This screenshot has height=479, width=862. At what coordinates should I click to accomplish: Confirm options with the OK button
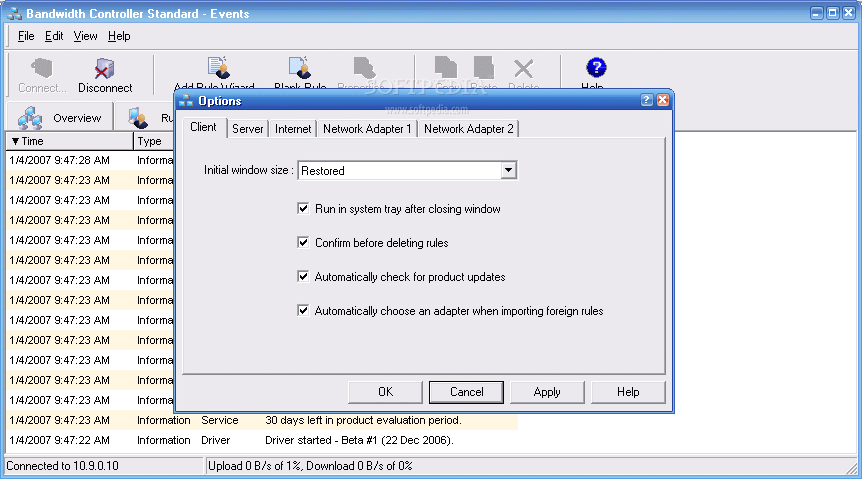(x=385, y=392)
